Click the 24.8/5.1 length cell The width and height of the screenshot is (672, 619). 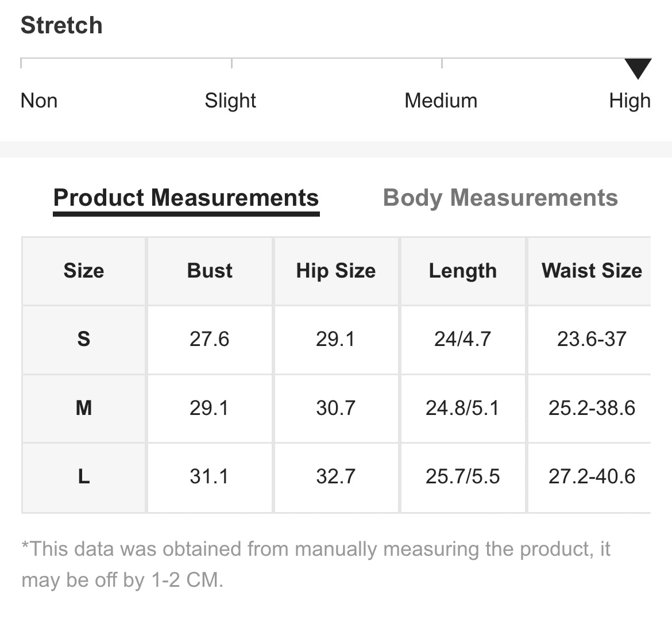click(x=463, y=408)
